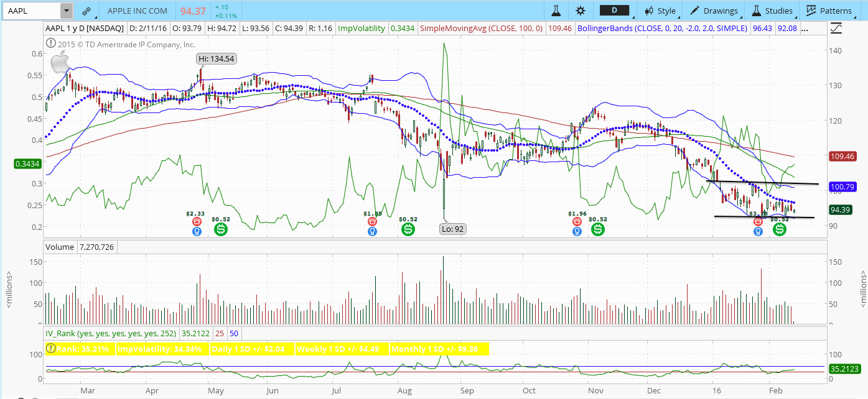
Task: Click the green dividend icon near February
Action: coord(779,229)
